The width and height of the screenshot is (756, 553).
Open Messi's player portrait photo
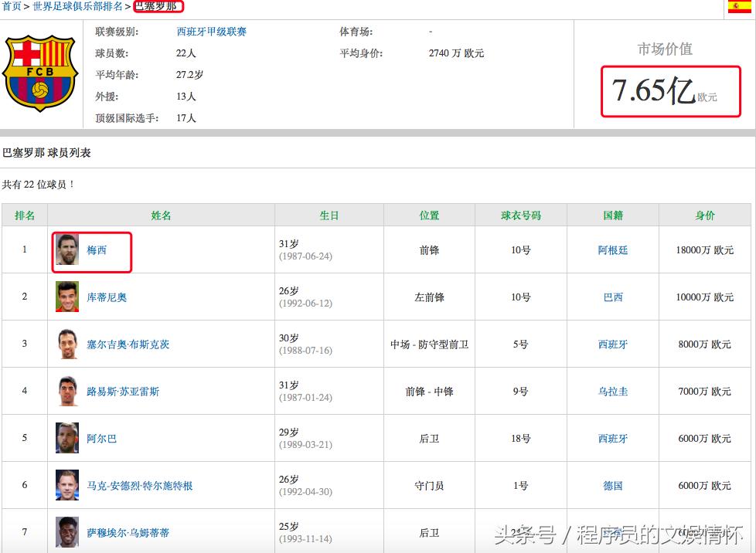pyautogui.click(x=68, y=249)
